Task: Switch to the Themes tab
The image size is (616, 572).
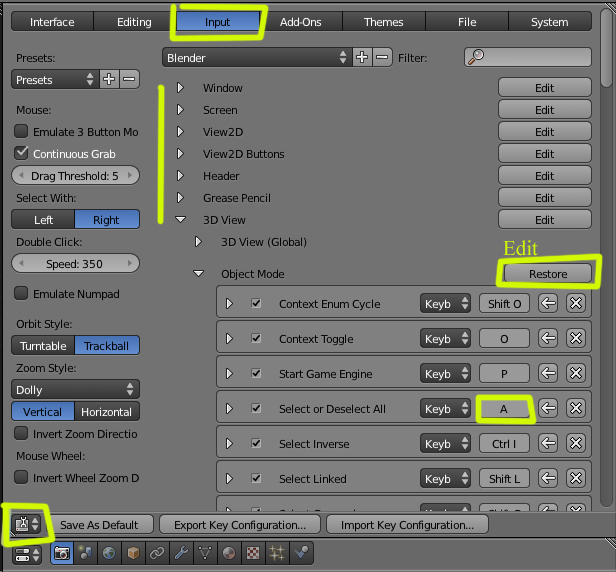Action: pos(383,22)
